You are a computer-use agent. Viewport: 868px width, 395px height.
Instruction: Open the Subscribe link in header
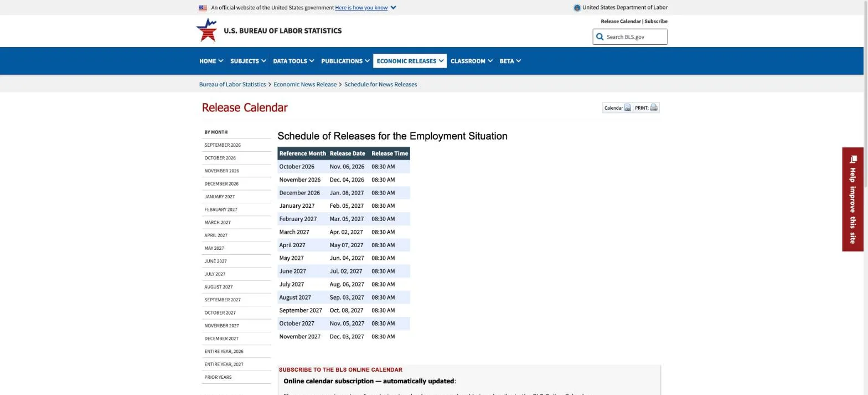click(656, 22)
